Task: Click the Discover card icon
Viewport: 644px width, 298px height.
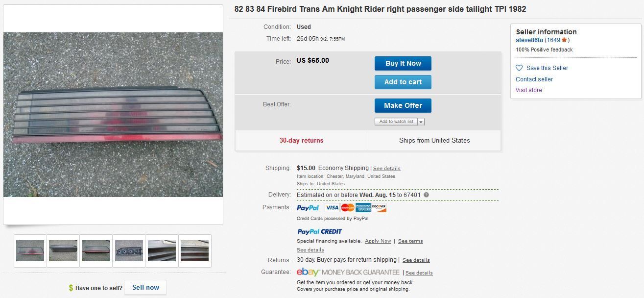Action: click(x=379, y=208)
